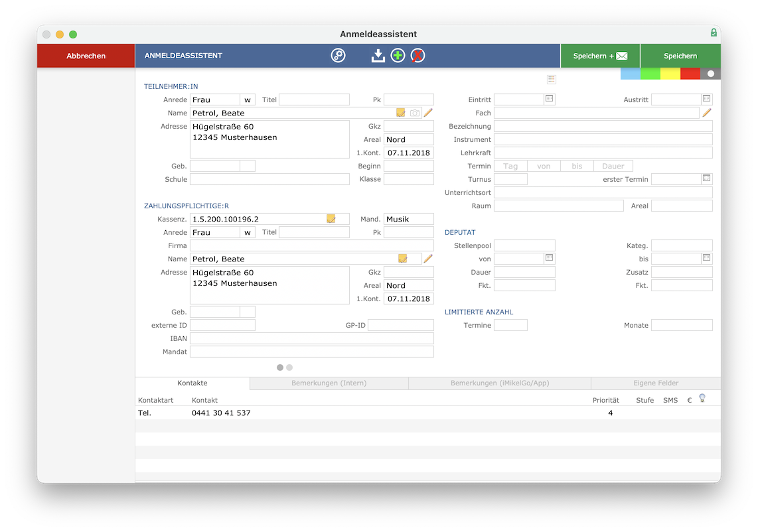
Task: Open the Eintritt calendar picker
Action: pos(549,99)
